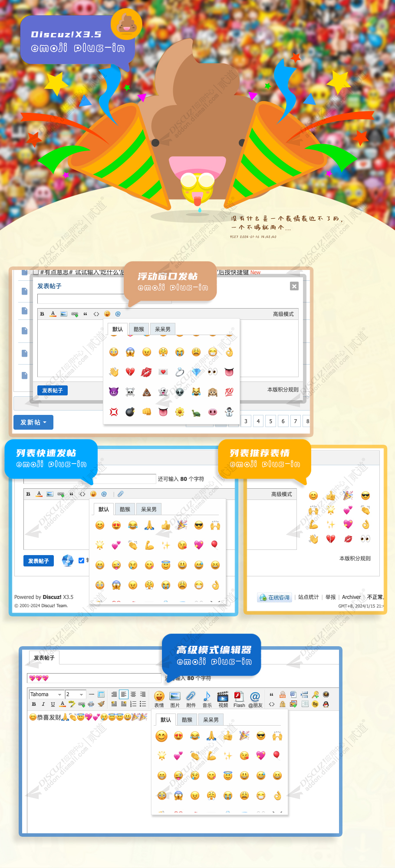Click Bold icon in floating post window
Screen dimensions: 395x868
pyautogui.click(x=42, y=314)
